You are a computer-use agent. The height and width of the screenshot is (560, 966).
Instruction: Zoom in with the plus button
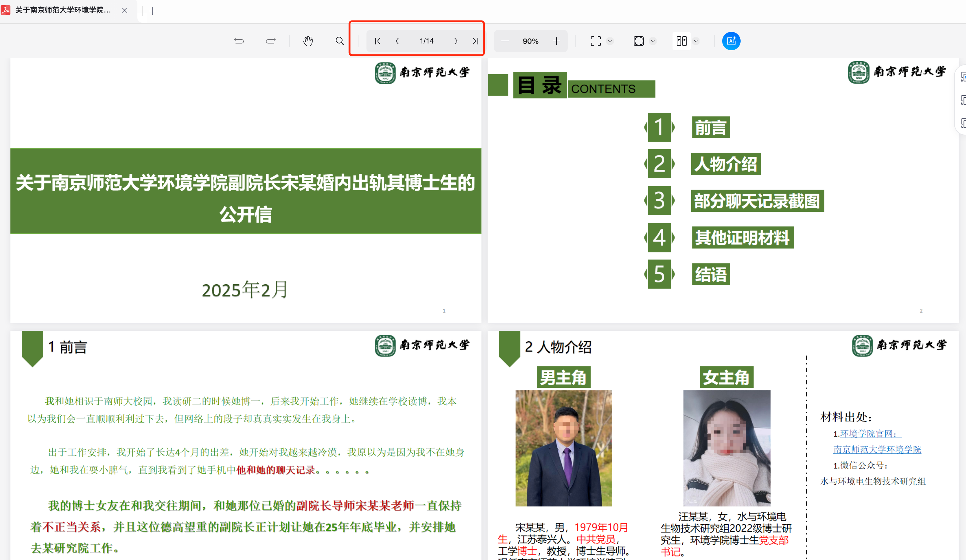pos(556,41)
